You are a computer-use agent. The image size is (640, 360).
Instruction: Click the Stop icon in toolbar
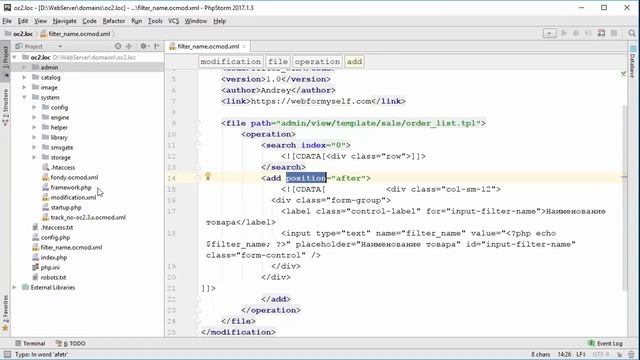point(614,33)
